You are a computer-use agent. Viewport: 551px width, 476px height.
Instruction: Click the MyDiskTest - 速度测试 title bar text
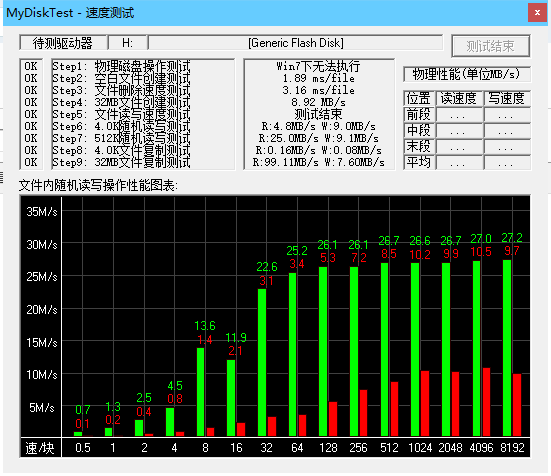(x=70, y=13)
